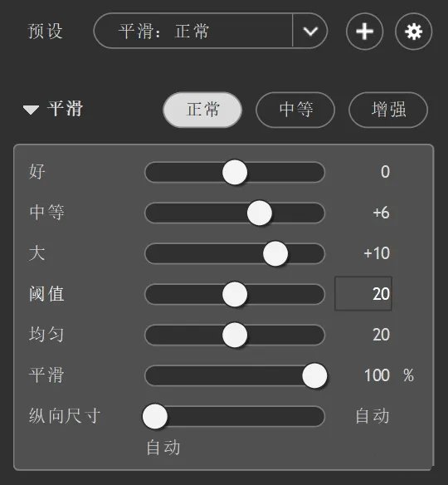Click the 平滑 value 100
Image resolution: width=448 pixels, height=485 pixels.
(x=377, y=375)
